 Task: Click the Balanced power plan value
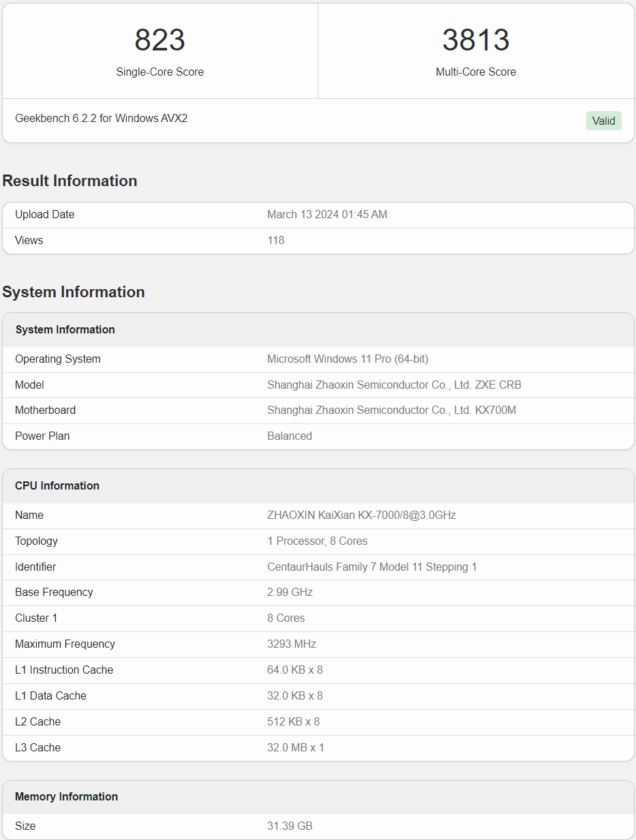tap(289, 436)
